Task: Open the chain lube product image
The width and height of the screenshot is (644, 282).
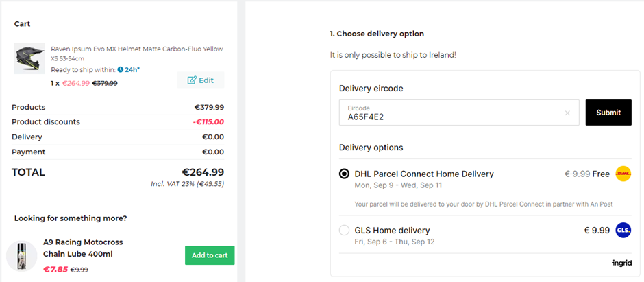Action: click(x=22, y=256)
